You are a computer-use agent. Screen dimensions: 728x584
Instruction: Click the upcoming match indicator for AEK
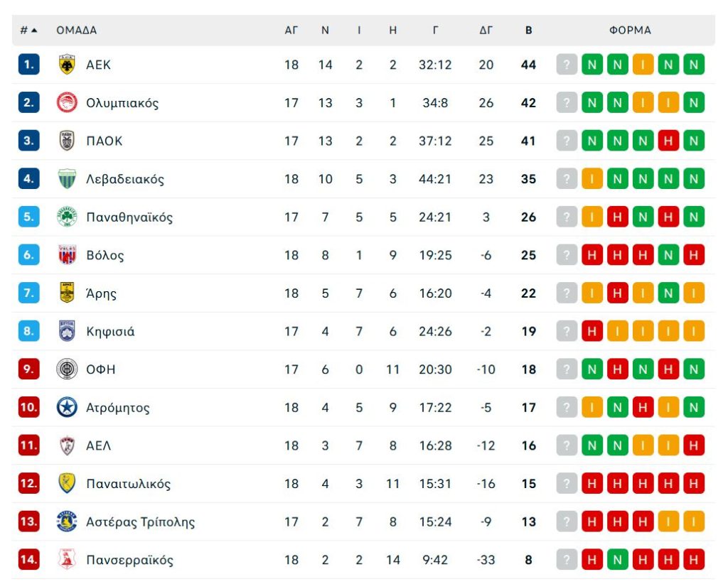pos(566,63)
